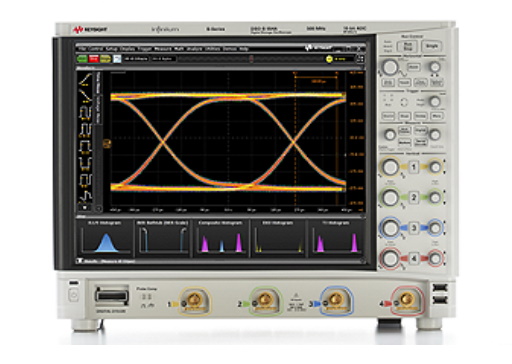
Task: Open the Trigger menu
Action: (x=145, y=49)
